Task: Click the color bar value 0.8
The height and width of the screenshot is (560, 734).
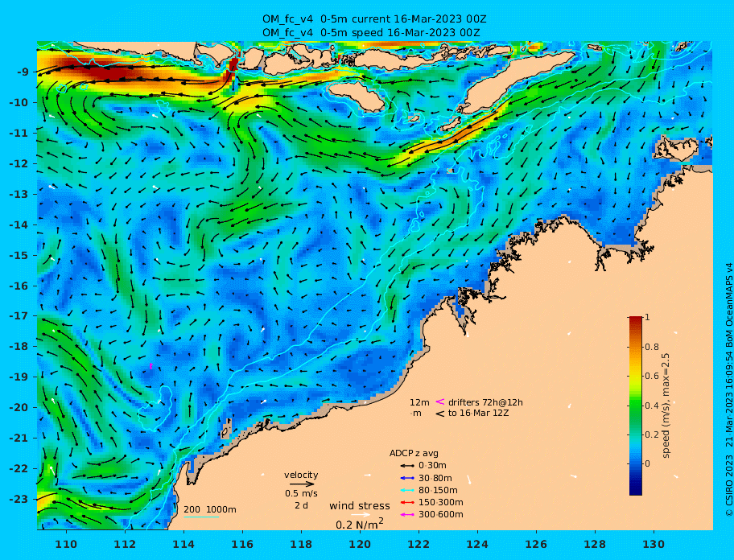Action: click(x=652, y=347)
